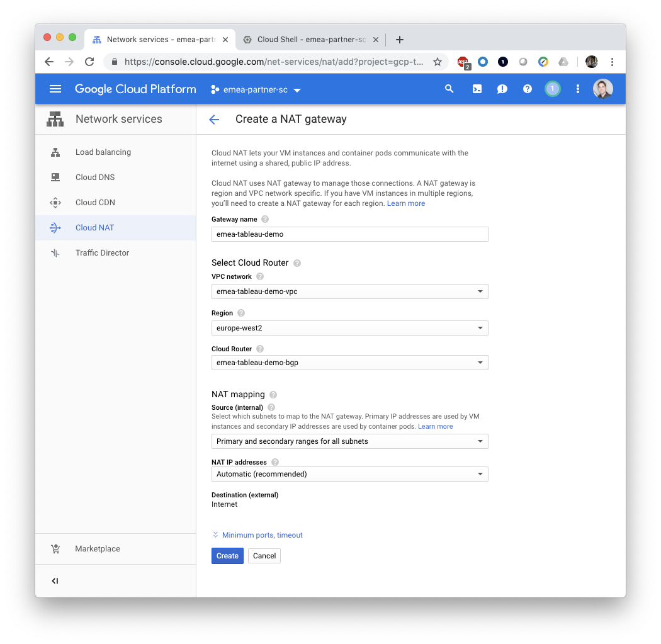This screenshot has width=661, height=644.
Task: Open the emea-partner-sc project switcher
Action: point(255,89)
